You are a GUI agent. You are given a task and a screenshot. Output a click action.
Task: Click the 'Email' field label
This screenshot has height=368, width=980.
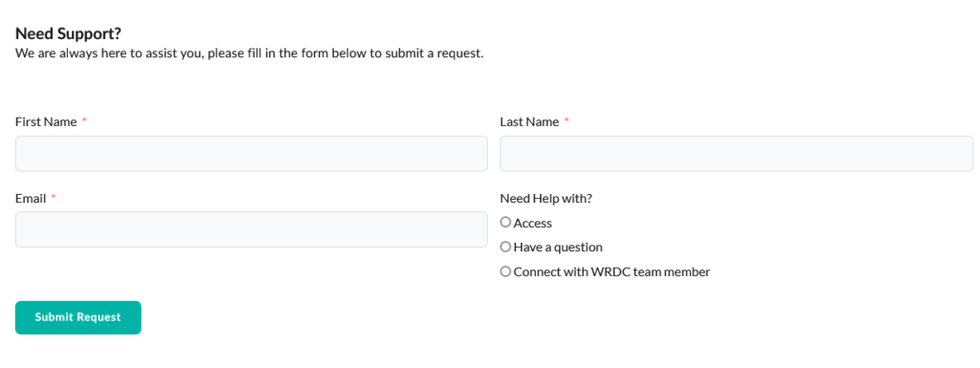(x=31, y=199)
